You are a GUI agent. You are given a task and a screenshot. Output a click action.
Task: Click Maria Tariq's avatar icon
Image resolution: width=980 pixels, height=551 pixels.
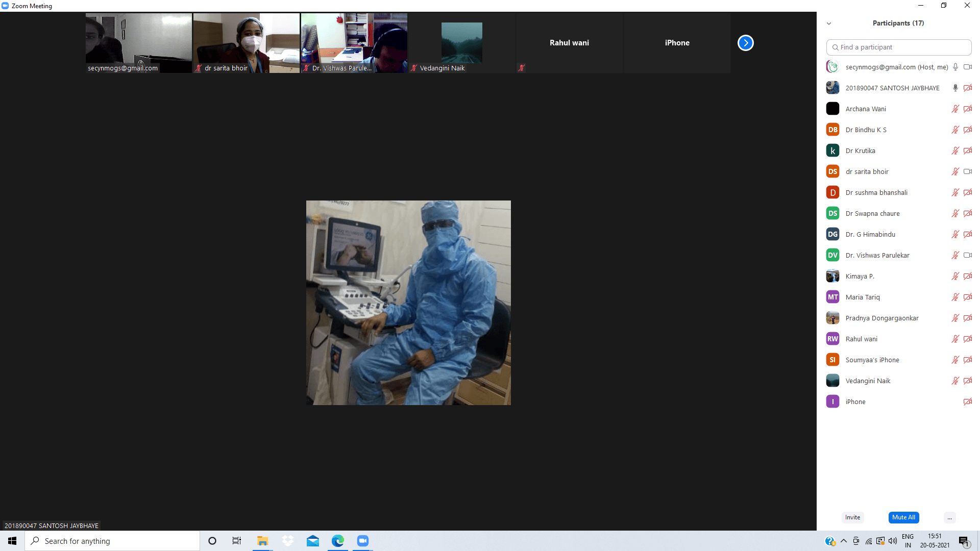click(x=832, y=297)
